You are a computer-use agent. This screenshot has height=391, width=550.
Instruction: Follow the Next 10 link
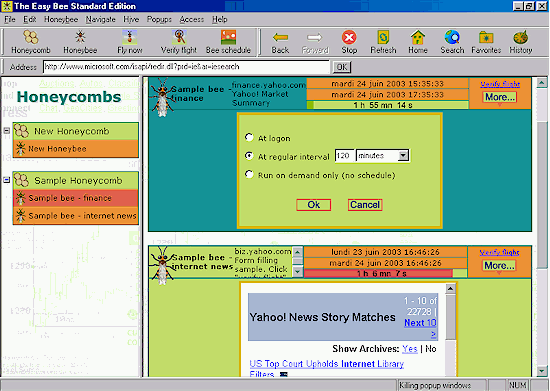pyautogui.click(x=420, y=323)
